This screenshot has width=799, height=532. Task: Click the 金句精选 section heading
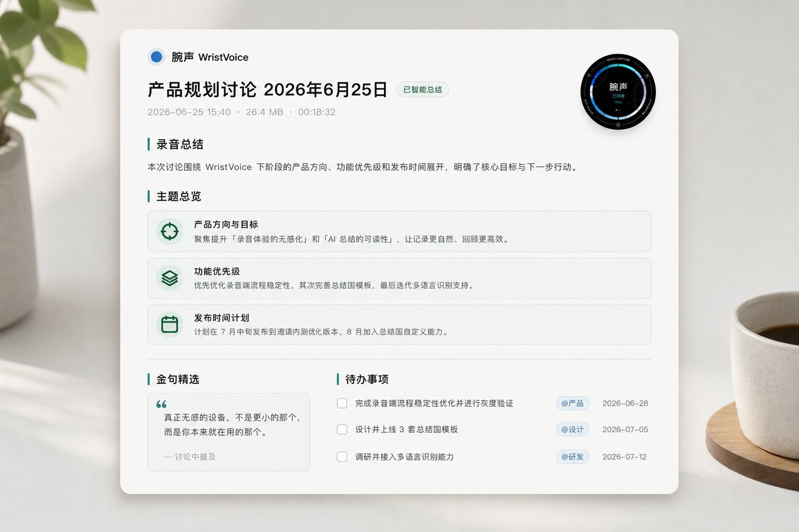[x=178, y=379]
